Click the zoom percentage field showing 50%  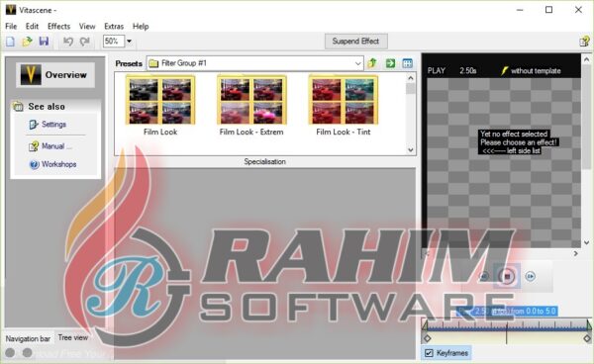coord(114,41)
